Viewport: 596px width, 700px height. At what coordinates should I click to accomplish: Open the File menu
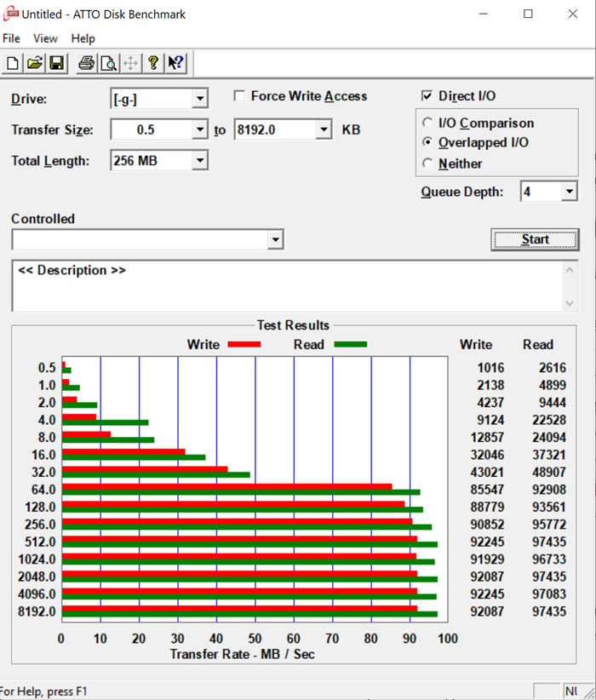pyautogui.click(x=11, y=38)
